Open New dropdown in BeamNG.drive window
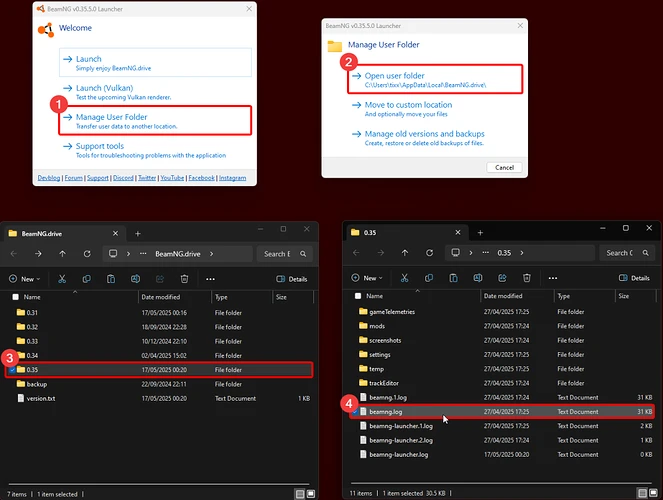This screenshot has height=500, width=663. [x=25, y=279]
